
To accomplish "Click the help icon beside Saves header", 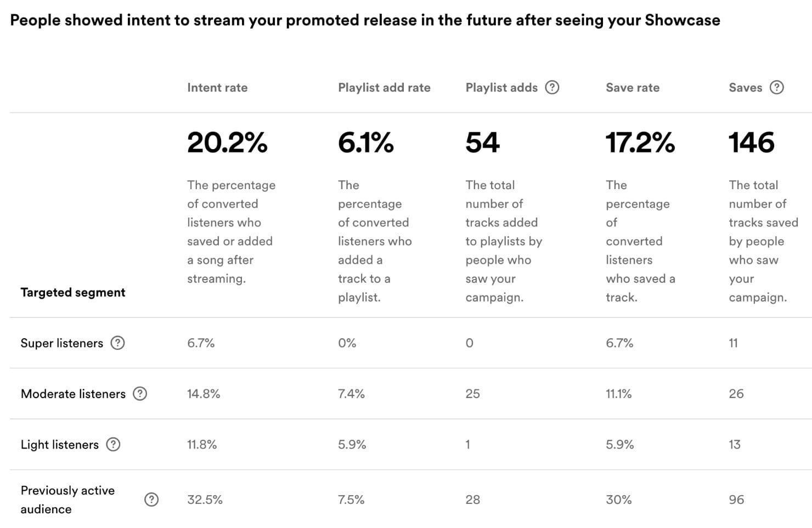I will pos(776,87).
